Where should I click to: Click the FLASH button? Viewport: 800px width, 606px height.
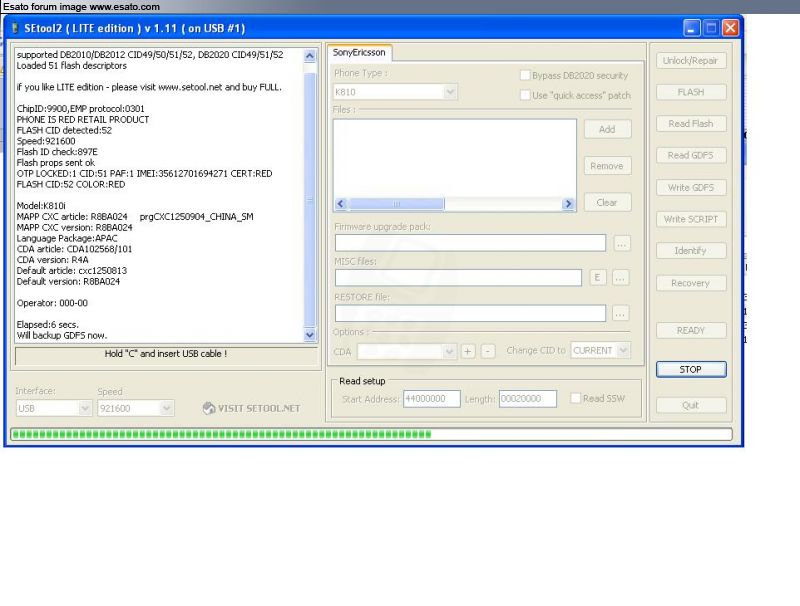click(690, 92)
